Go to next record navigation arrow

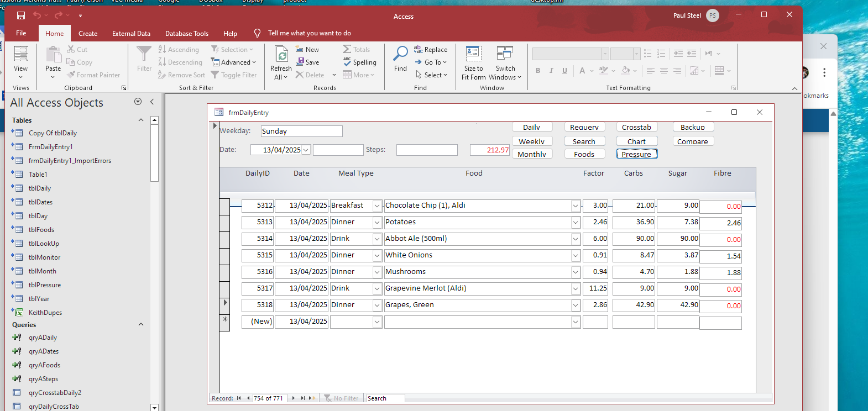294,398
